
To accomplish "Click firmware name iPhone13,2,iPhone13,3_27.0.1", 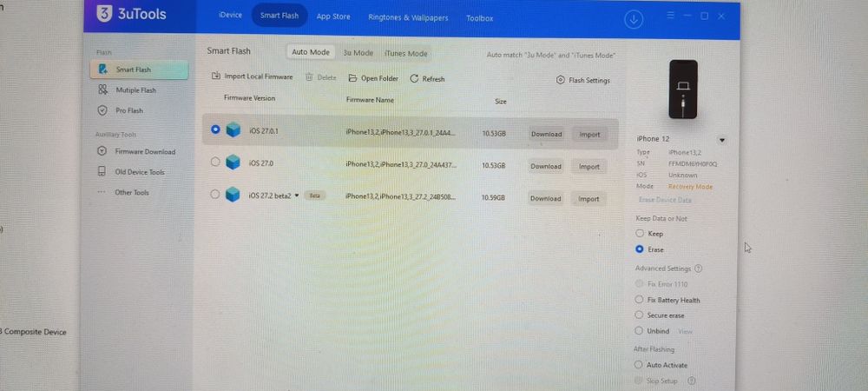I will 400,132.
